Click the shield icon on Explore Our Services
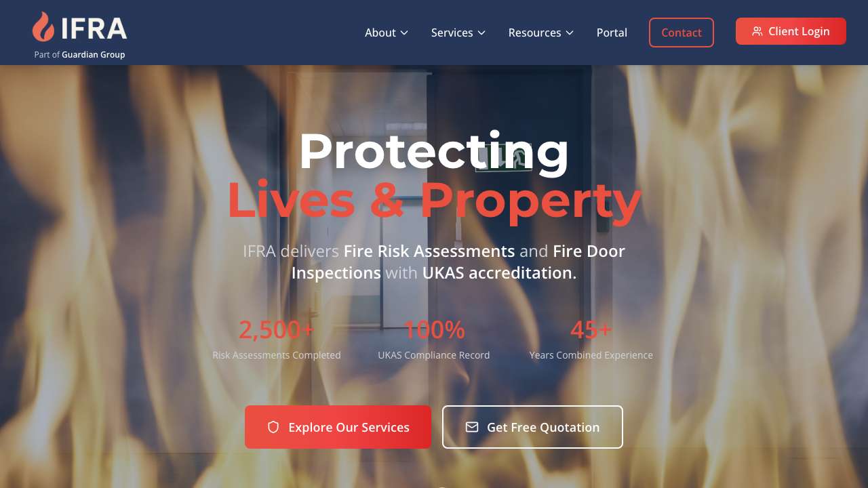This screenshot has width=868, height=488. (x=273, y=427)
